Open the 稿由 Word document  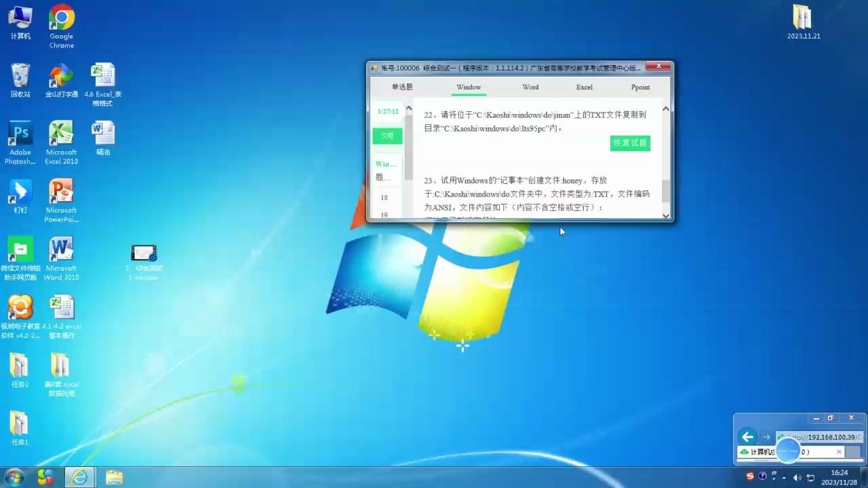(x=103, y=138)
